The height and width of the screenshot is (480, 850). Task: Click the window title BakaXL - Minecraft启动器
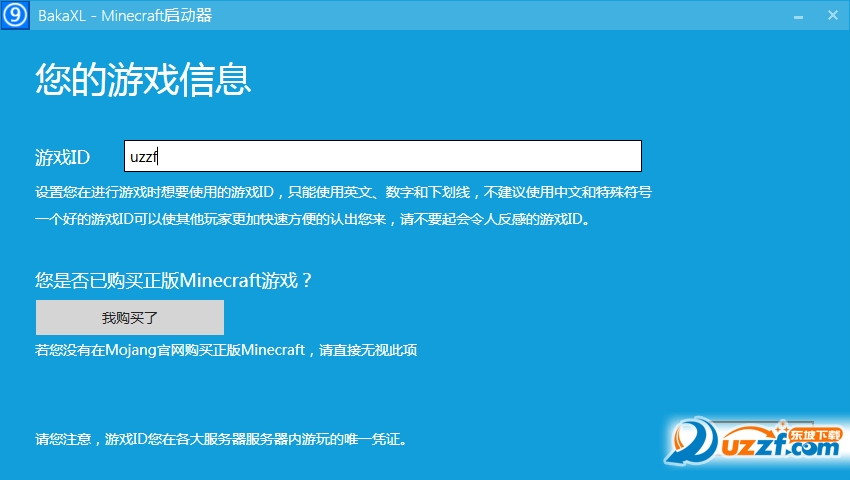click(125, 15)
